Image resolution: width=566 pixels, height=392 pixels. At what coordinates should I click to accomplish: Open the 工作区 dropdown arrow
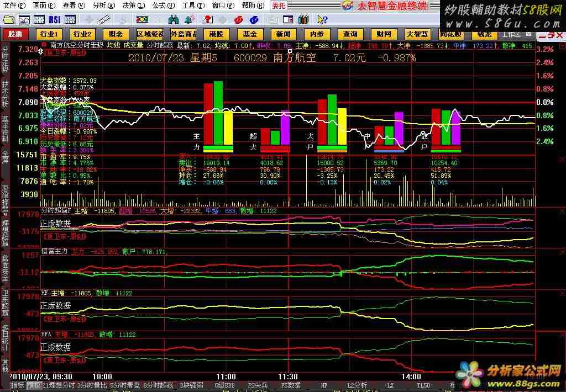(x=529, y=34)
